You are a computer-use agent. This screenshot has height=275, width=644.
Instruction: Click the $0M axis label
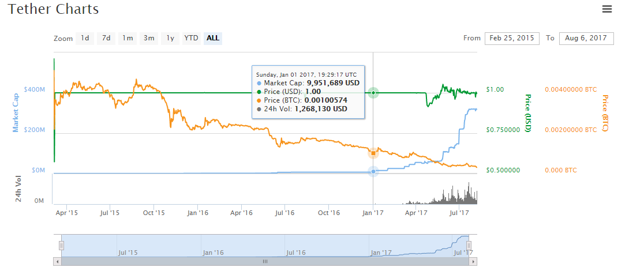point(37,170)
